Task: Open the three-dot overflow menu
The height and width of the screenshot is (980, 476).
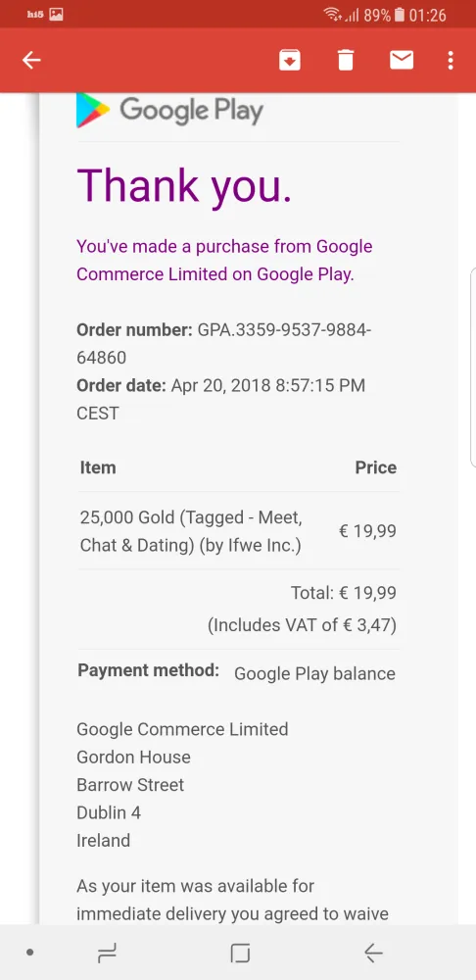Action: pyautogui.click(x=451, y=60)
